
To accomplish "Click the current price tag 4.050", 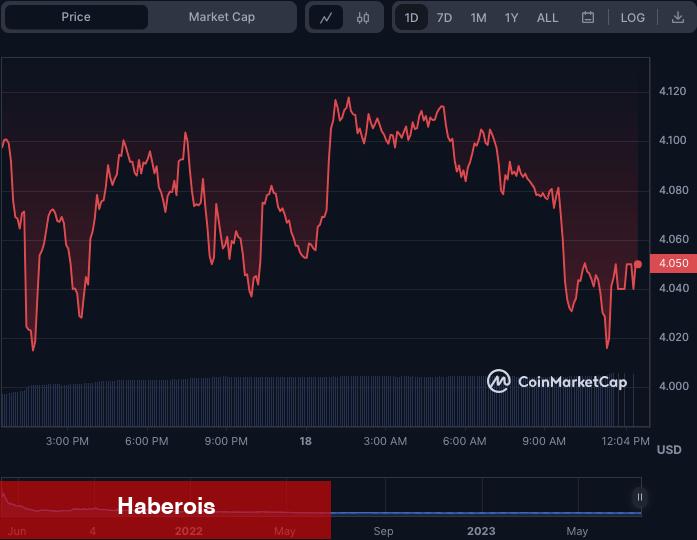I will coord(673,263).
